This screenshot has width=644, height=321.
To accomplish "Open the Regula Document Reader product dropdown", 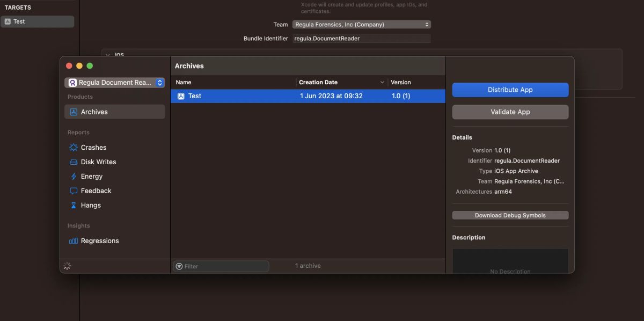I will click(115, 83).
